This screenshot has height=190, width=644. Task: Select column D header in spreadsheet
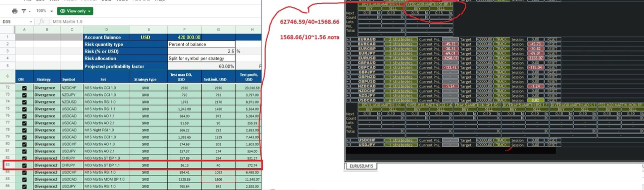coord(106,30)
